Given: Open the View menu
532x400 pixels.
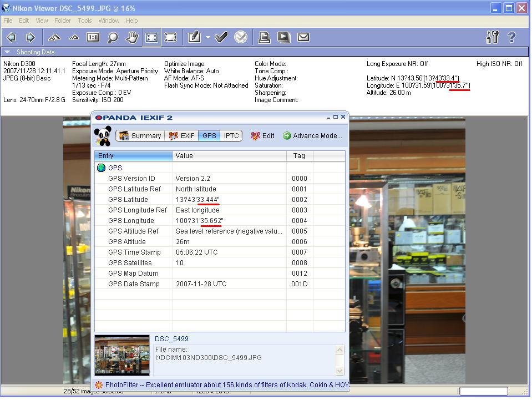Looking at the screenshot, I should coord(42,21).
